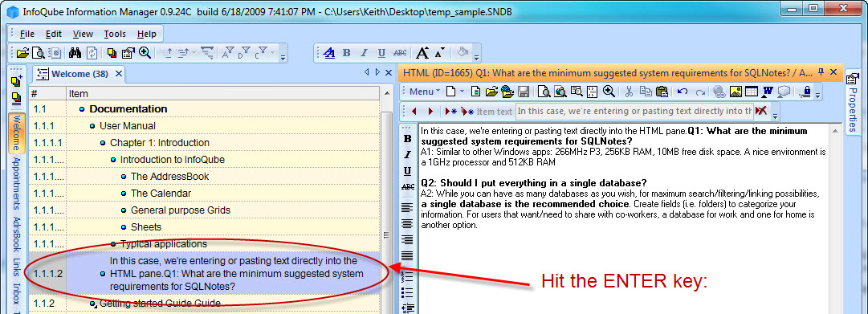Click the Undo arrow in HTML toolbar
The width and height of the screenshot is (868, 314).
[683, 92]
